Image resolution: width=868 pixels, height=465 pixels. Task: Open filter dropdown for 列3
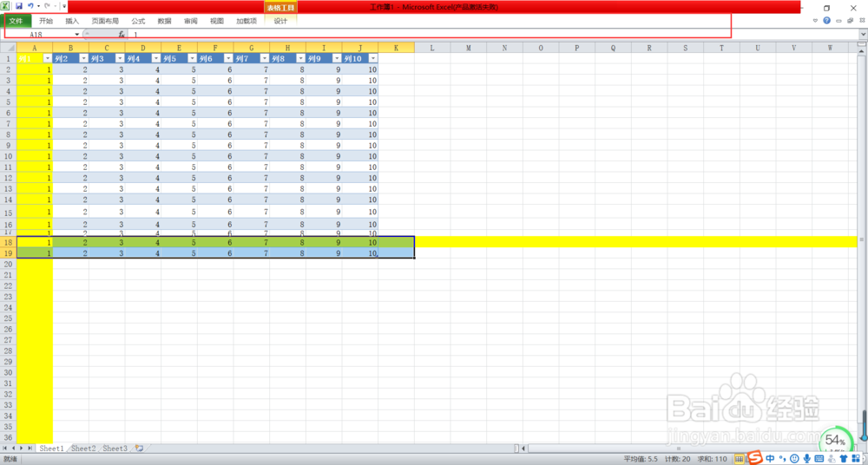(x=120, y=58)
